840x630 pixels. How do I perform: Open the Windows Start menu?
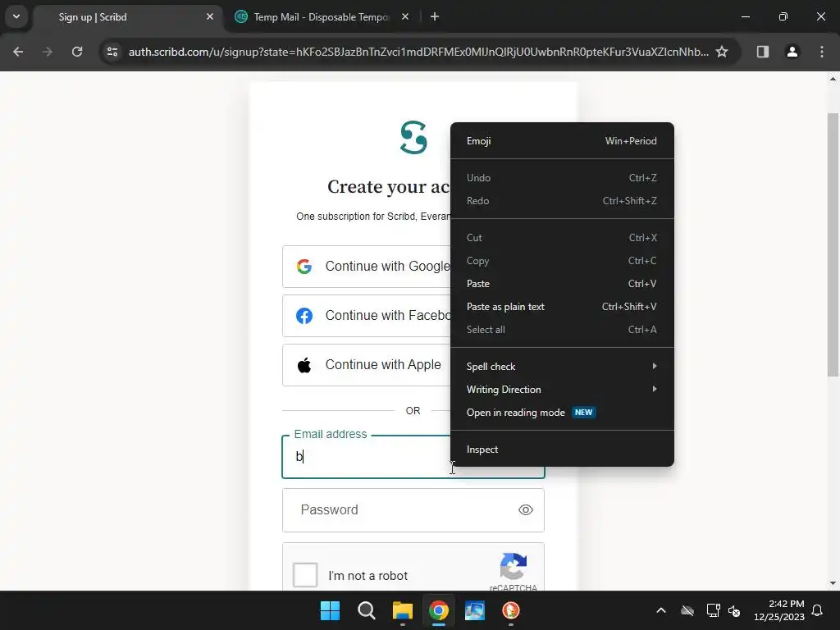pyautogui.click(x=330, y=610)
